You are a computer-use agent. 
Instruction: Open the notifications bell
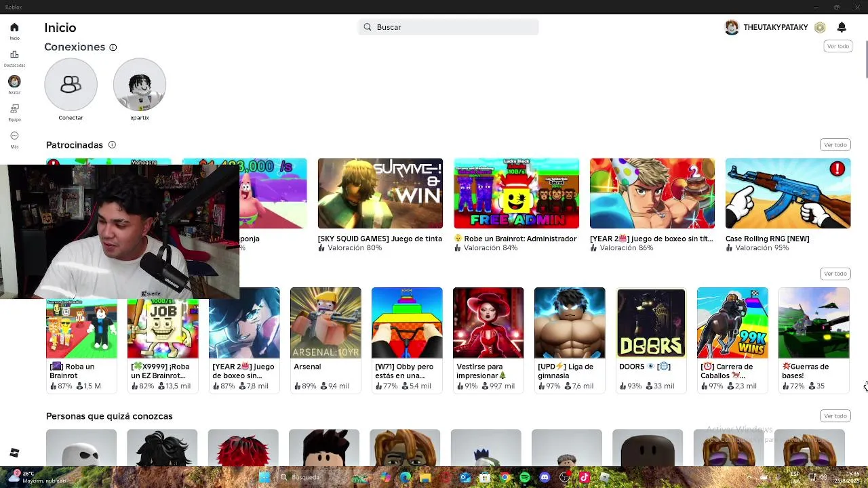click(x=842, y=27)
